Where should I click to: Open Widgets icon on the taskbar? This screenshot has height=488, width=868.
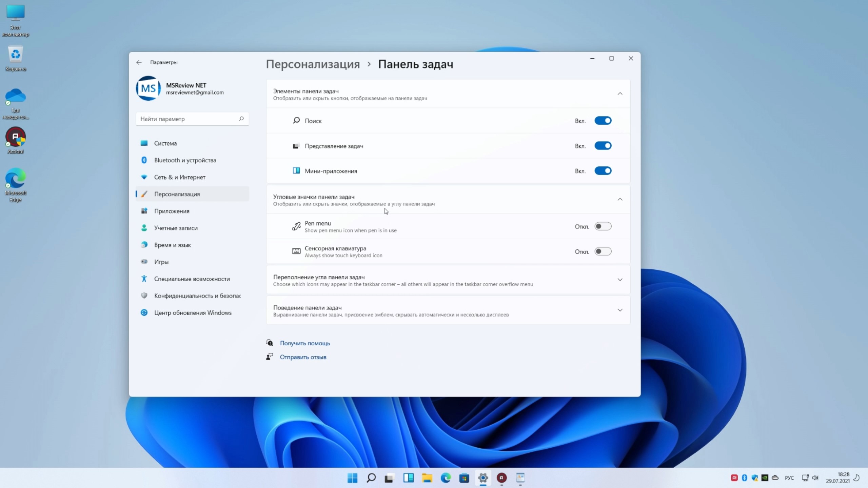pyautogui.click(x=408, y=478)
